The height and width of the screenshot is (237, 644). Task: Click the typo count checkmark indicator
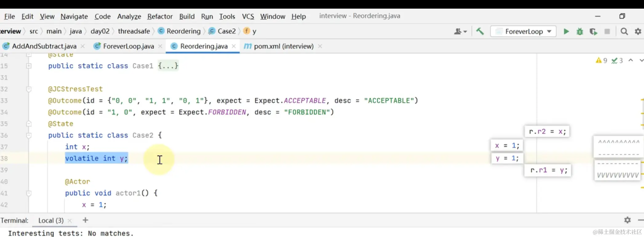click(x=617, y=60)
